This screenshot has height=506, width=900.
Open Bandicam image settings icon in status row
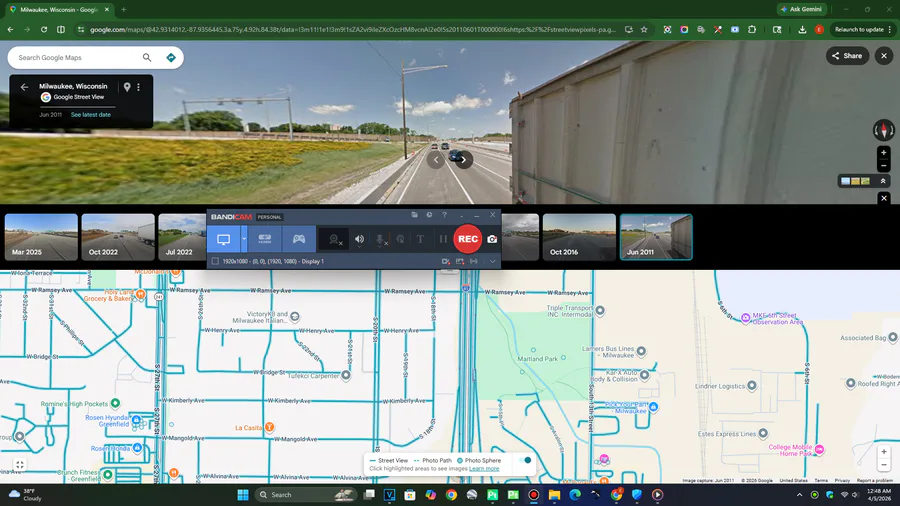coord(460,261)
